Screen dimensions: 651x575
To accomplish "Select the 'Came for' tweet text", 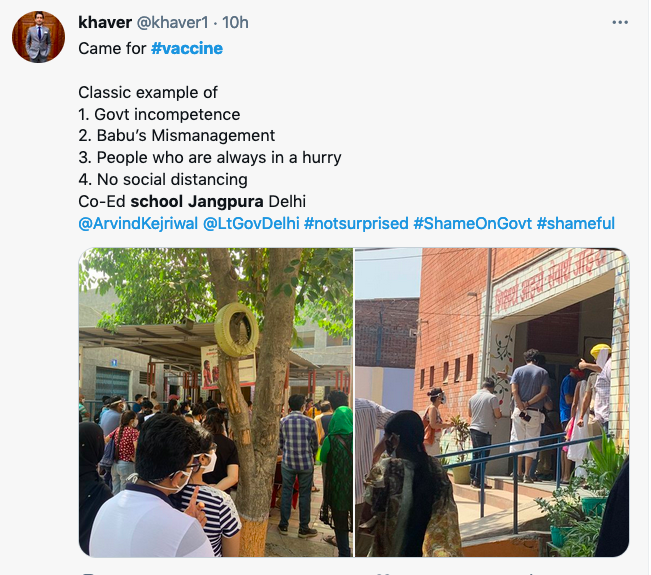I will pos(112,49).
